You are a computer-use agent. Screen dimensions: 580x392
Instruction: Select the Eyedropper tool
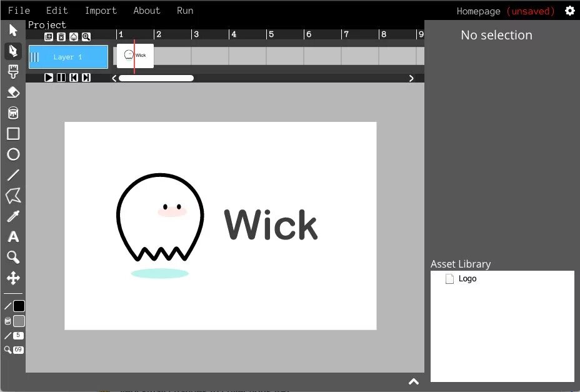tap(13, 216)
